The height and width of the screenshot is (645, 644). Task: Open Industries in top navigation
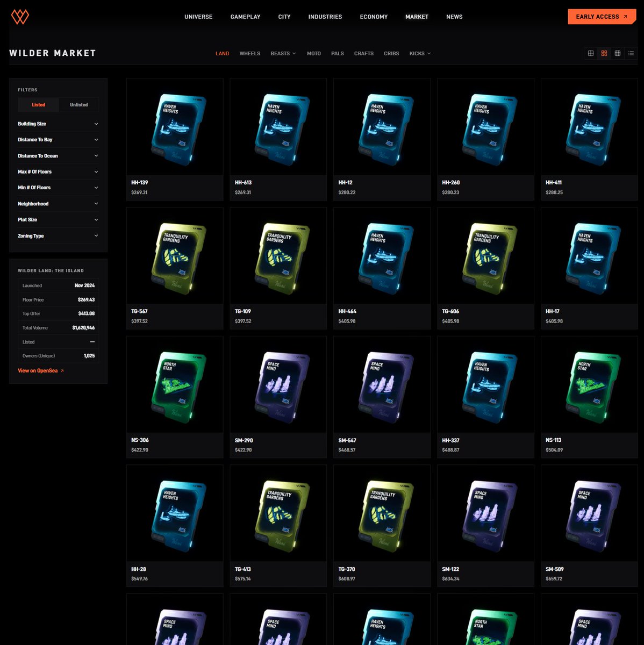point(325,17)
